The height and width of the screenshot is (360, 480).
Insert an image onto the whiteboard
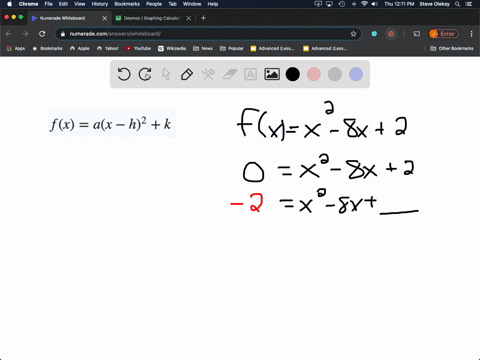pos(272,74)
